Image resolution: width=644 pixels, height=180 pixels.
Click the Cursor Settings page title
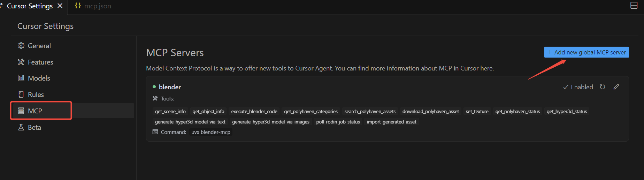[46, 26]
